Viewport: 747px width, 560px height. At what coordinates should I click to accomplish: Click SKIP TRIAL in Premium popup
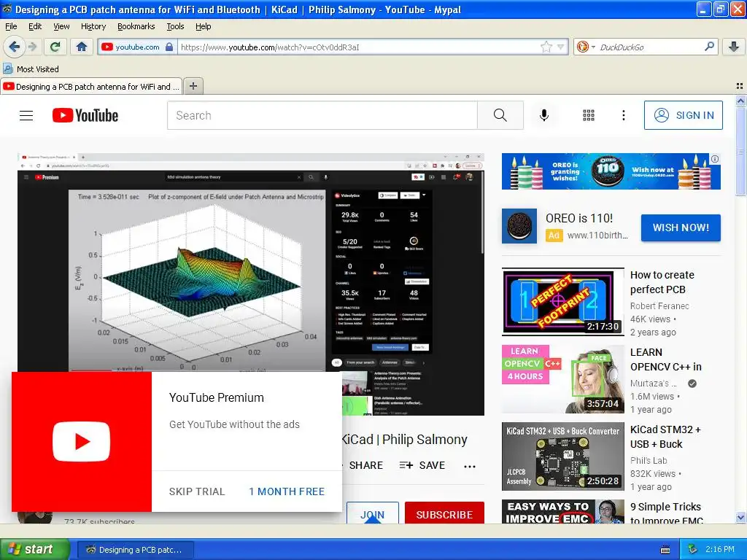coord(197,491)
